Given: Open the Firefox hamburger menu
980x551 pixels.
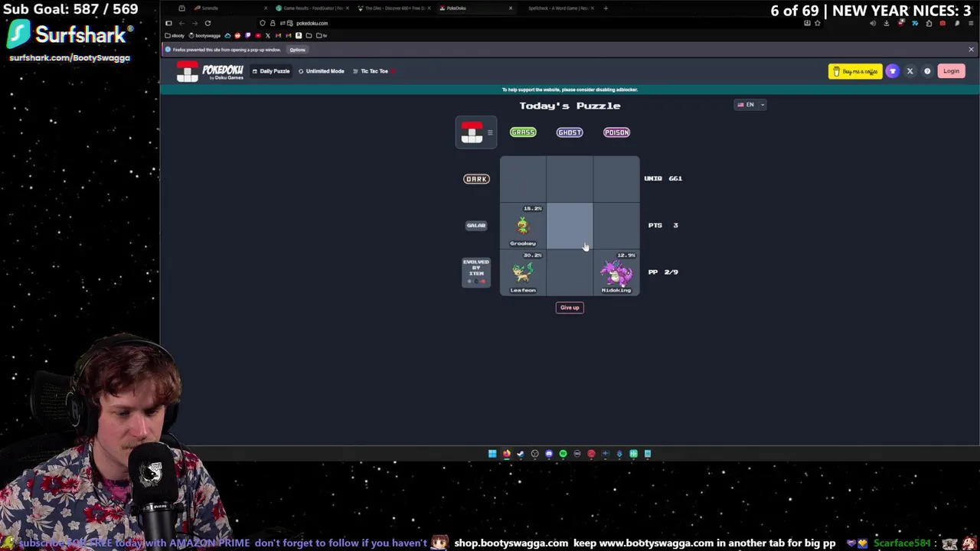Looking at the screenshot, I should tap(971, 23).
